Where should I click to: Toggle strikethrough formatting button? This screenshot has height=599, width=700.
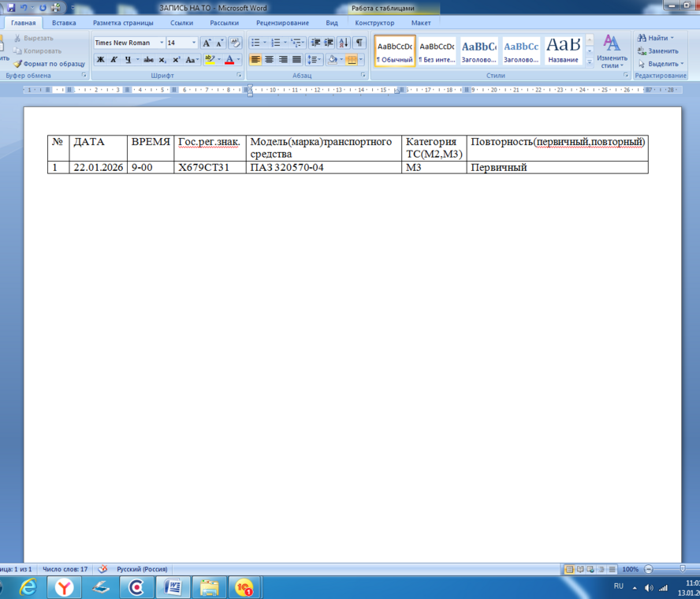[148, 60]
